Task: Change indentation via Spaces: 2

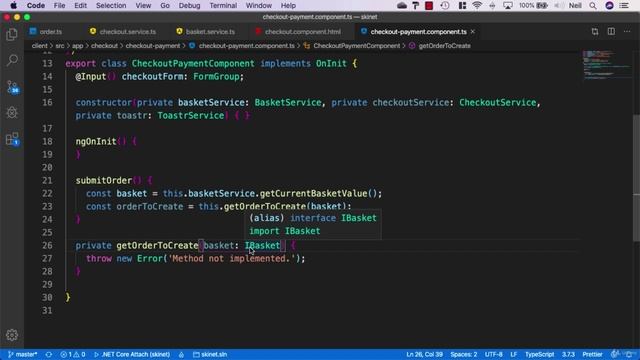Action: click(464, 354)
